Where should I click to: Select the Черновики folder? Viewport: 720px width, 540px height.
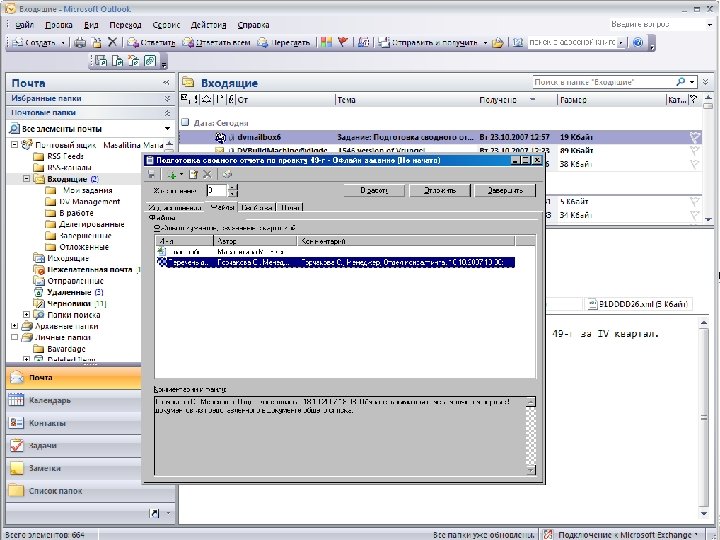point(70,304)
